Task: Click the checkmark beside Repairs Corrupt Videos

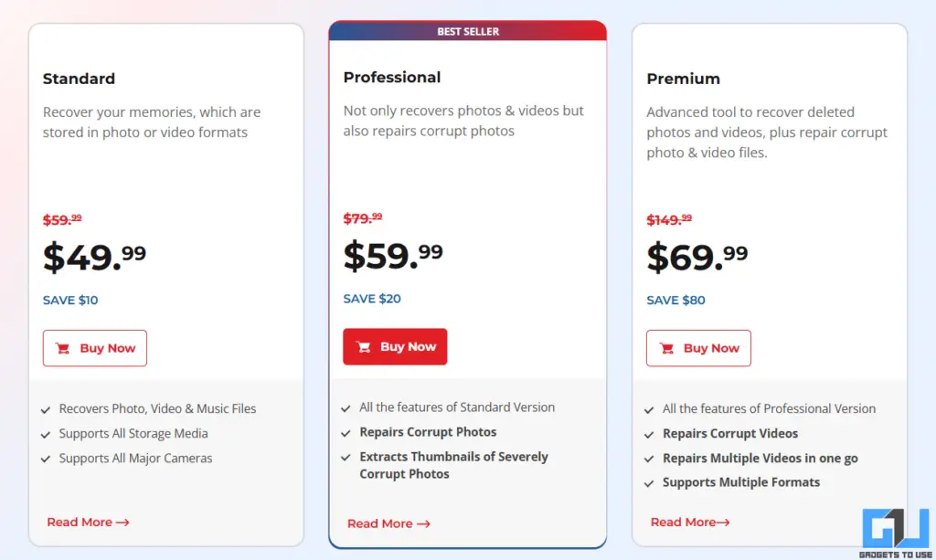Action: [649, 435]
